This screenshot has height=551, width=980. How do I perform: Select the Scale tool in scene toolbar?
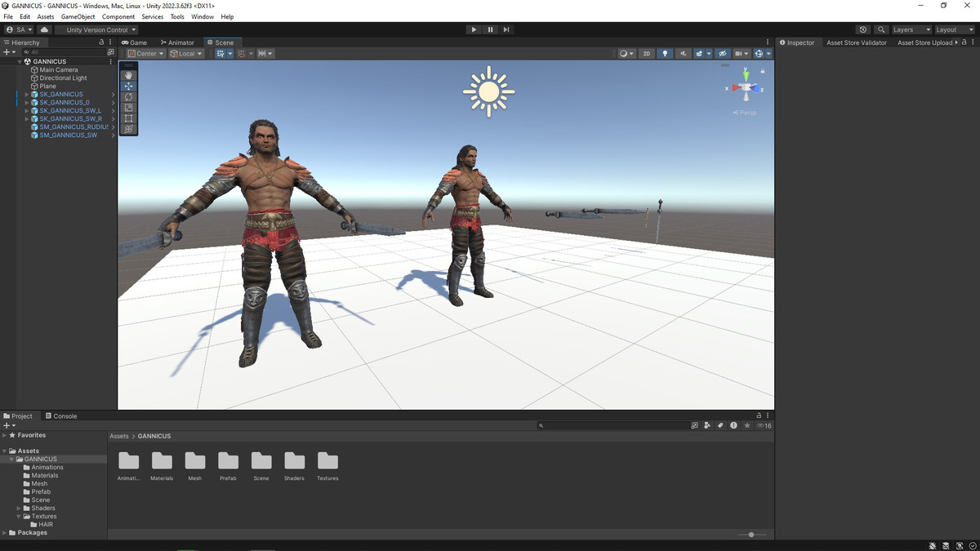pos(128,108)
